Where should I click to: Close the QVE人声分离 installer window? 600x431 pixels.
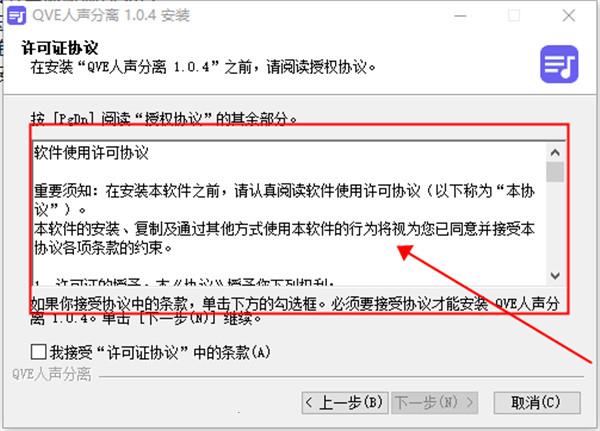[x=569, y=16]
